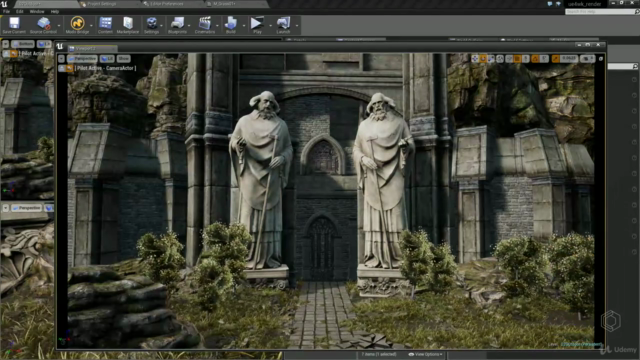The image size is (640, 360).
Task: Toggle grid snapping in Viewport 2
Action: click(x=518, y=59)
